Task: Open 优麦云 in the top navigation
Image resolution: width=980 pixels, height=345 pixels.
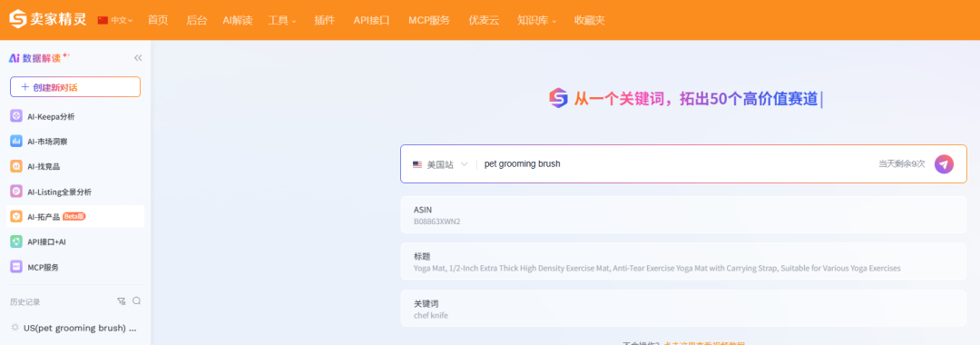Action: point(484,20)
